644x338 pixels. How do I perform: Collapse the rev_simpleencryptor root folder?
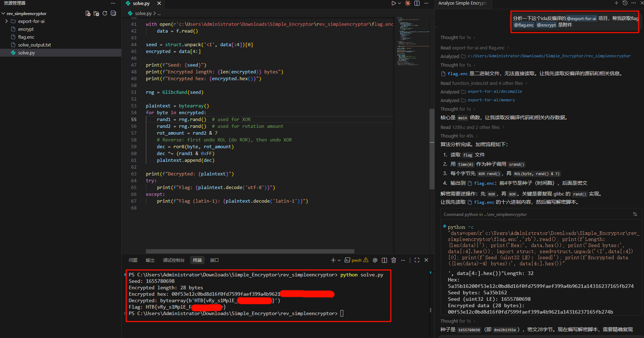[x=4, y=14]
